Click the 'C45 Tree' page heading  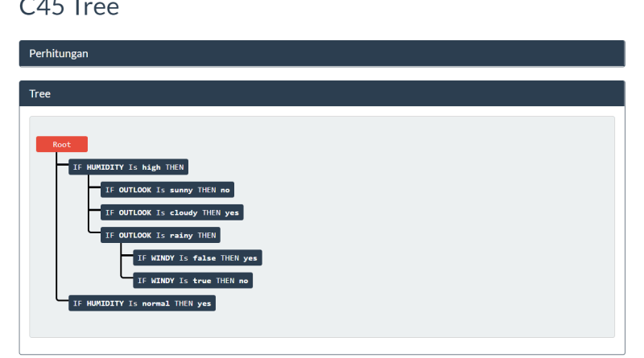69,7
